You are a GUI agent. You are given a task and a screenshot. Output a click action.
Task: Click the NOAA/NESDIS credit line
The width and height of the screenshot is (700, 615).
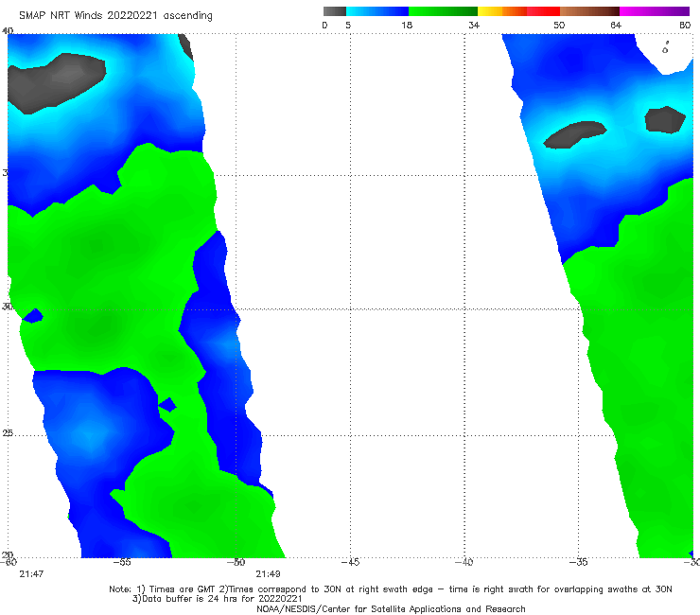point(391,609)
